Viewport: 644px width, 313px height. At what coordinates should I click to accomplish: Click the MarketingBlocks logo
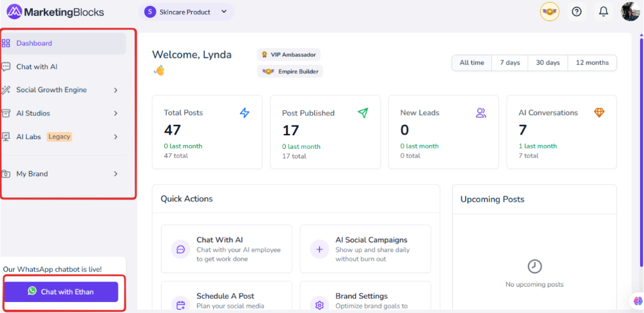click(55, 12)
